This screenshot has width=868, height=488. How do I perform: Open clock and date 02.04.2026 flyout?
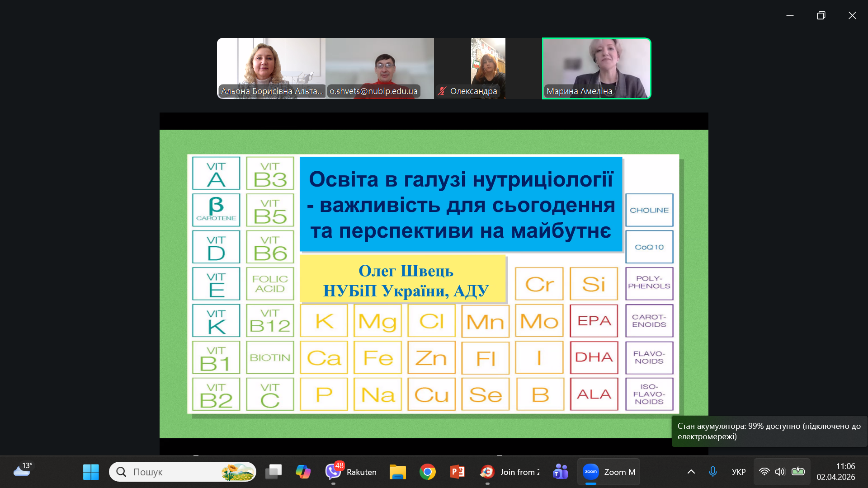coord(835,472)
